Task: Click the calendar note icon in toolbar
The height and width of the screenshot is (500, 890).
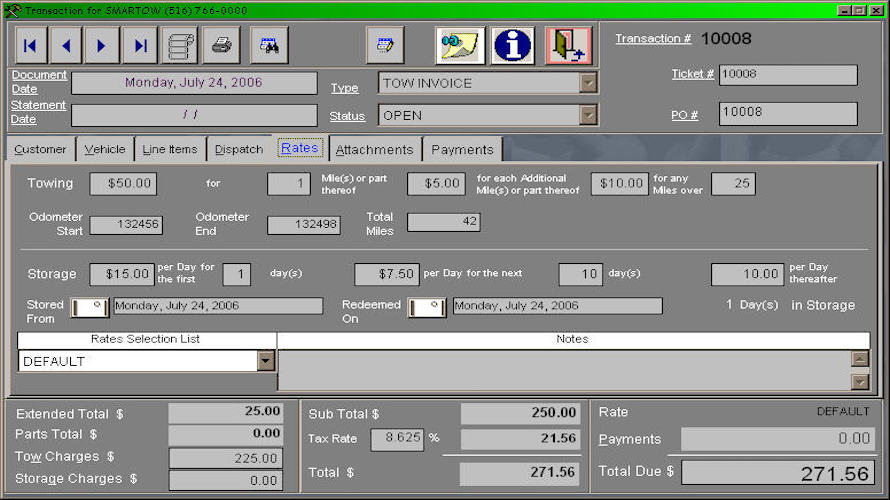Action: pos(385,45)
